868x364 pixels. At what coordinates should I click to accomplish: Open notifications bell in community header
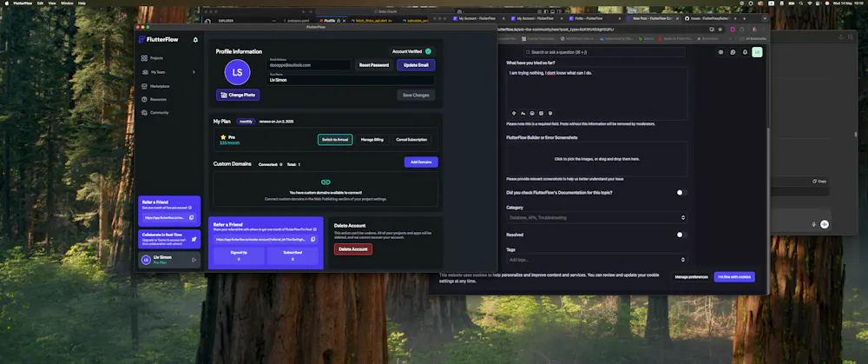[745, 52]
